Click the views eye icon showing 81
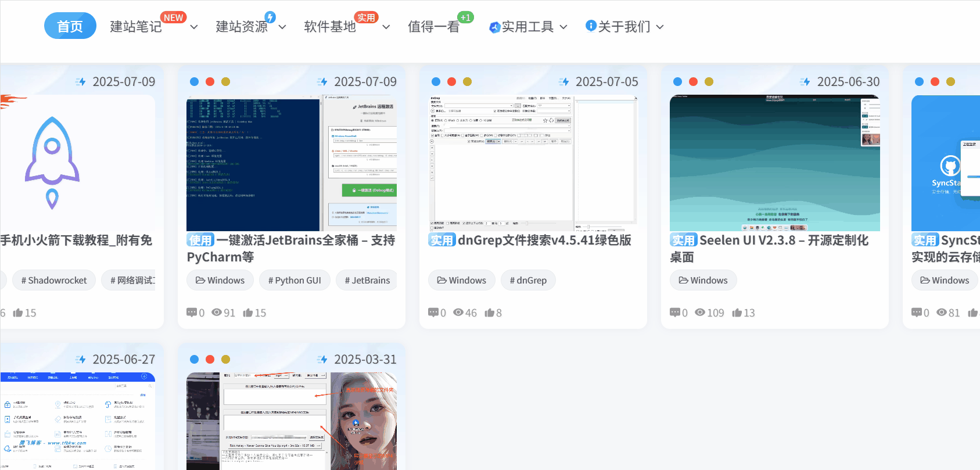Screen dimensions: 980x470 (x=942, y=313)
